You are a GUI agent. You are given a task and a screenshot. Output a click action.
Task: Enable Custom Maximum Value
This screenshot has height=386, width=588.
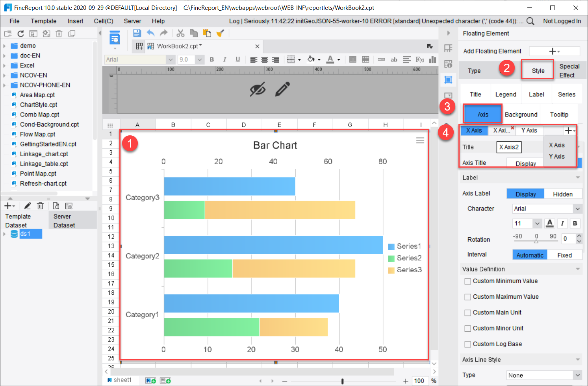click(467, 297)
